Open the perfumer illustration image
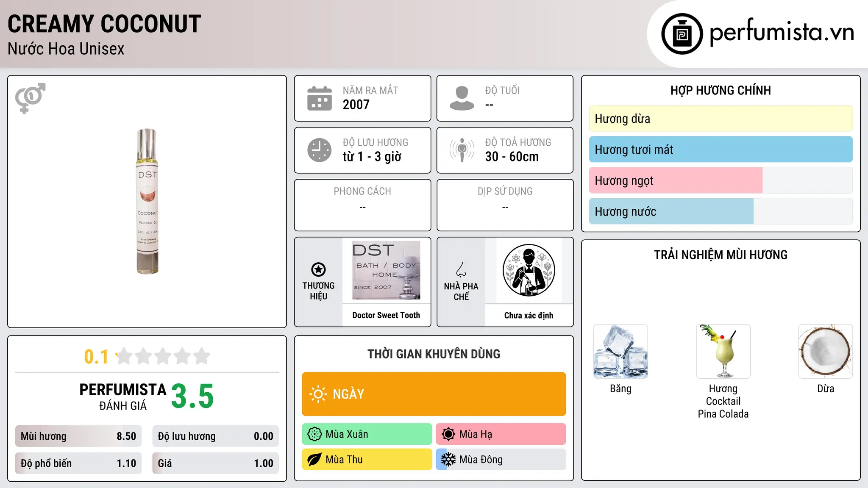Screen dimensions: 868x488 coord(529,270)
